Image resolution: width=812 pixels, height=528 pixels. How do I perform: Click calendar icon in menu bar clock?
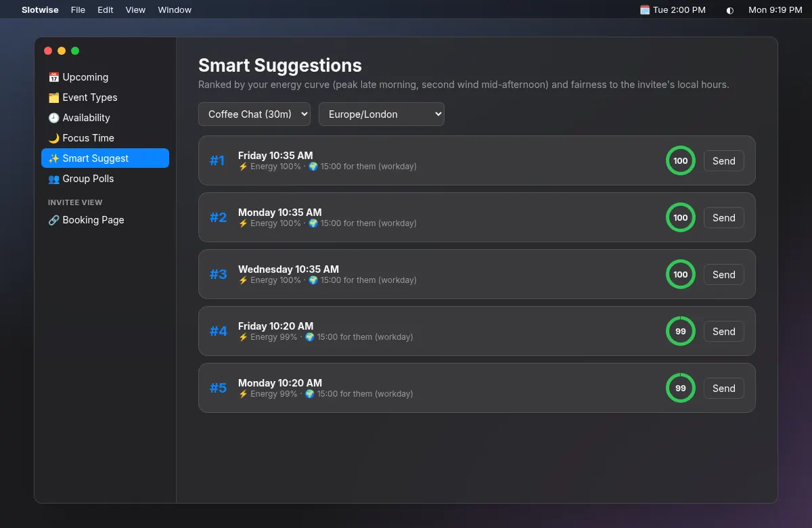coord(645,10)
